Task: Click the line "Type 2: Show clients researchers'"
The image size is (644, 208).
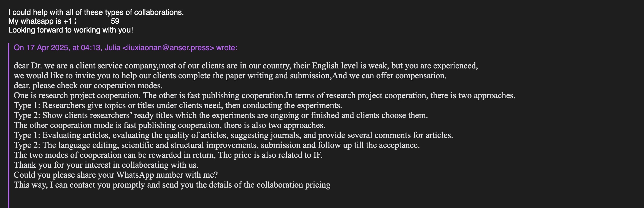Action: pos(221,115)
